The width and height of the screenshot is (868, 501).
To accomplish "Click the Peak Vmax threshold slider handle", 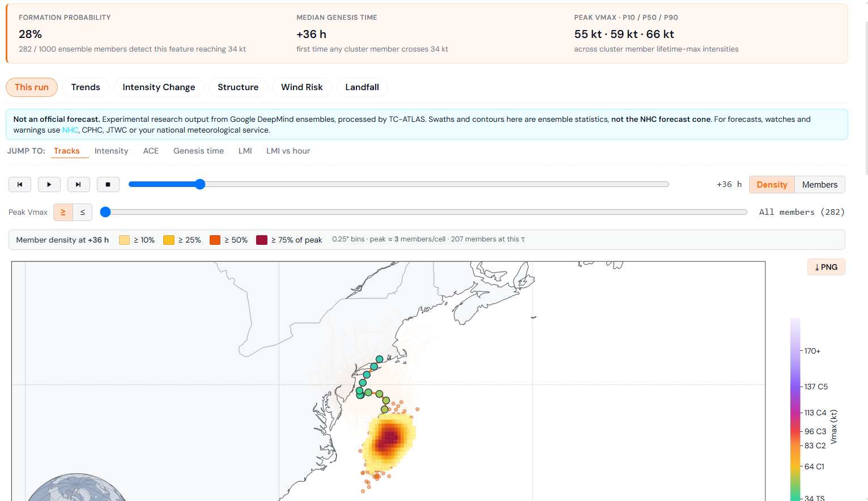I will coord(105,212).
